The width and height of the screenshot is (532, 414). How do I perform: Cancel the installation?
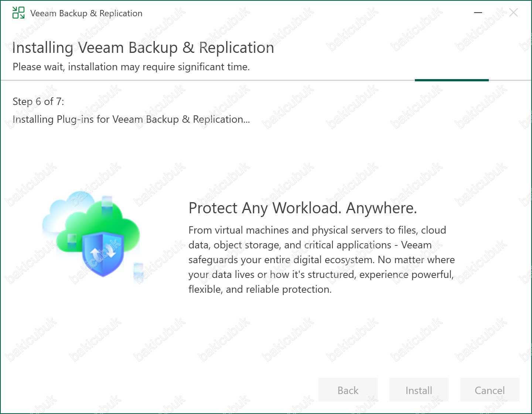point(490,390)
